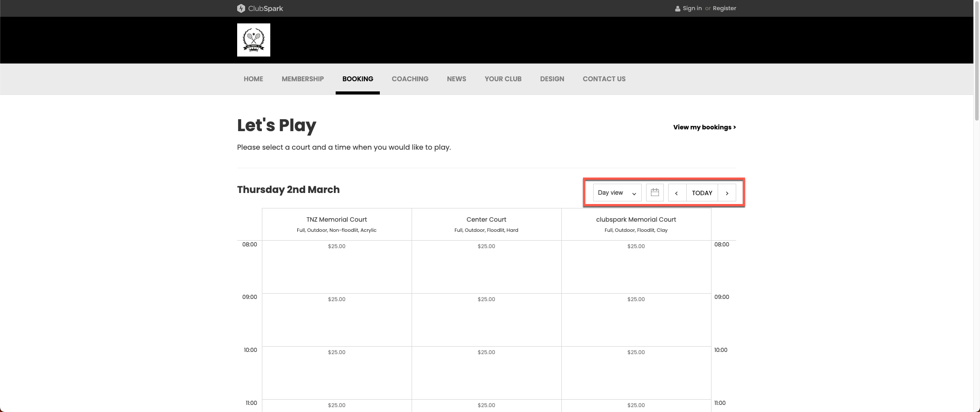The width and height of the screenshot is (980, 412).
Task: Click the clubspark Memorial Court header
Action: (636, 224)
